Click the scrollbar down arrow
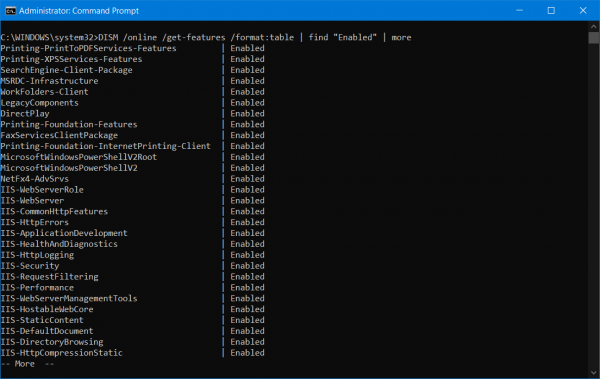This screenshot has width=600, height=379. pyautogui.click(x=593, y=372)
